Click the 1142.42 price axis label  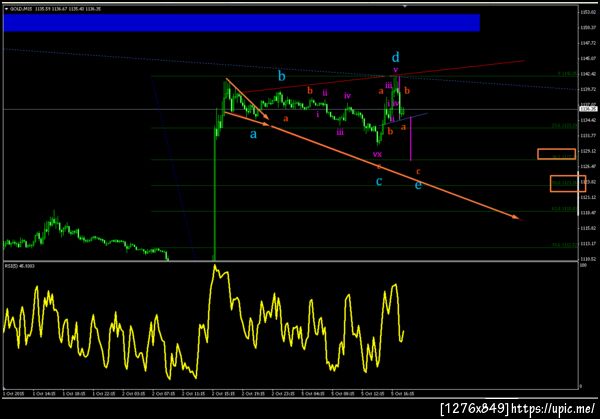coord(588,74)
